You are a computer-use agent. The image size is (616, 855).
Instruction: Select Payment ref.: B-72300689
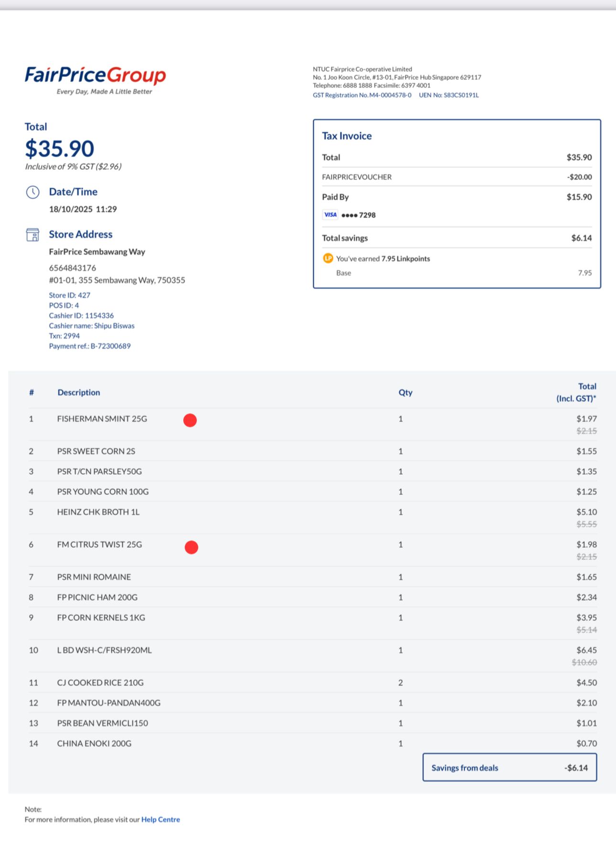pos(90,346)
